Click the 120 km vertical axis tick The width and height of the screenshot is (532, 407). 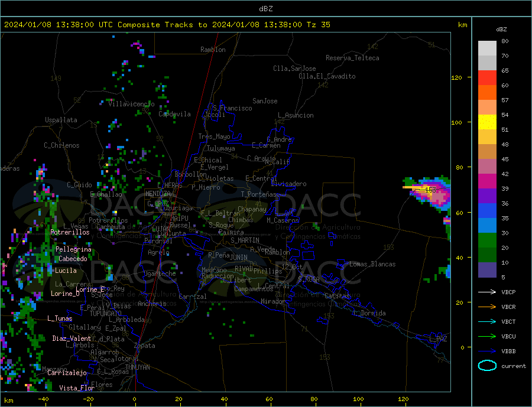tap(457, 77)
